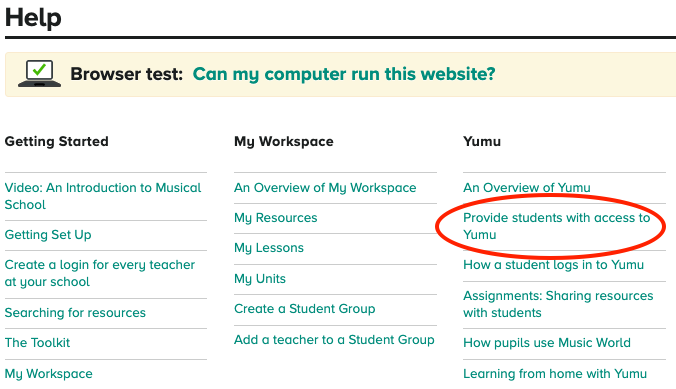This screenshot has height=389, width=676.
Task: Open Assignments: Sharing resources with students
Action: pos(558,304)
